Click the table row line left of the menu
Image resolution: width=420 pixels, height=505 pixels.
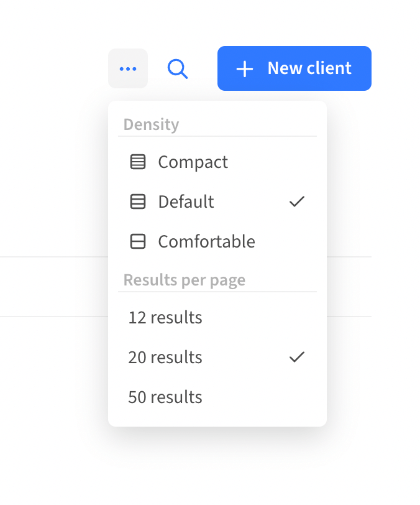tap(53, 256)
